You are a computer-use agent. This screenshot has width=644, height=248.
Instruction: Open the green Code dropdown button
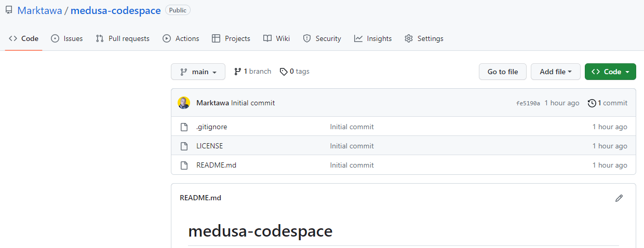[610, 72]
